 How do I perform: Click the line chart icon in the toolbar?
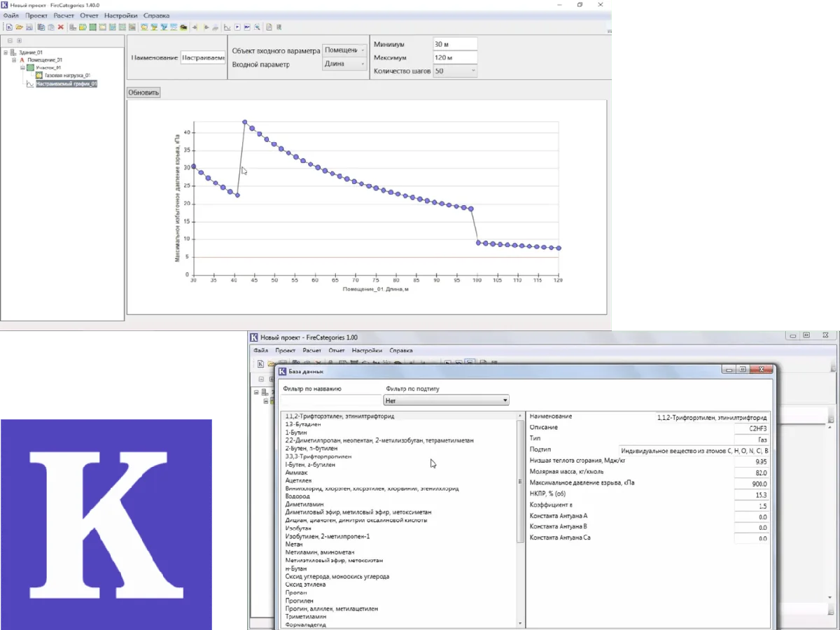point(227,27)
